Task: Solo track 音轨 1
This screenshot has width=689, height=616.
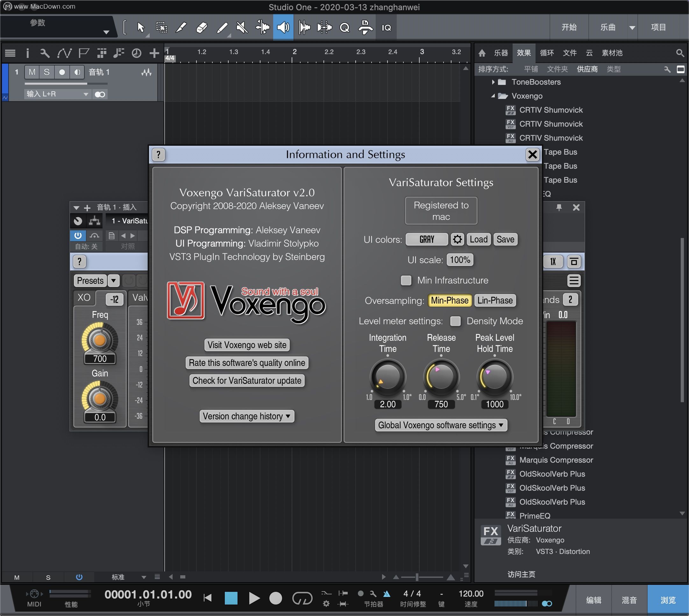Action: 47,72
